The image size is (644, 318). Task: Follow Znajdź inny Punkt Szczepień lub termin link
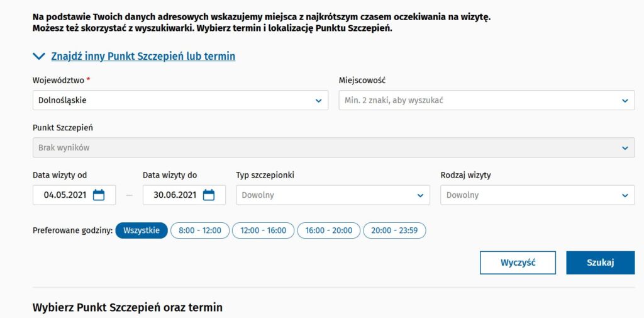tap(143, 57)
